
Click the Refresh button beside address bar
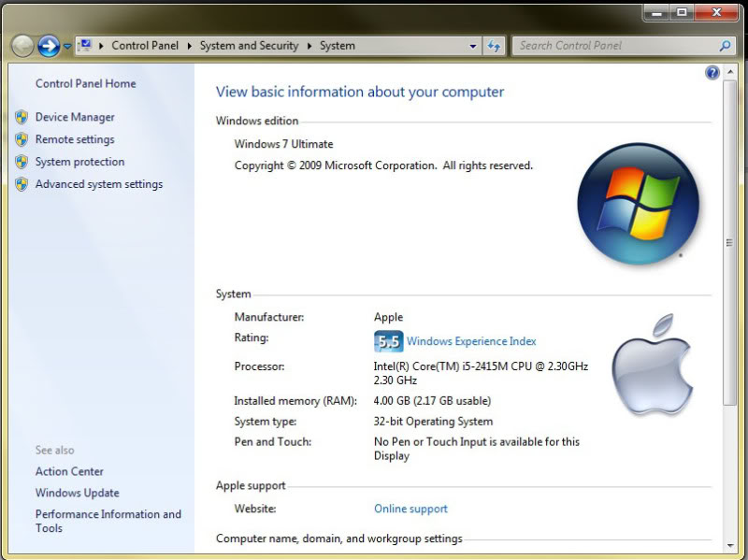coord(494,46)
